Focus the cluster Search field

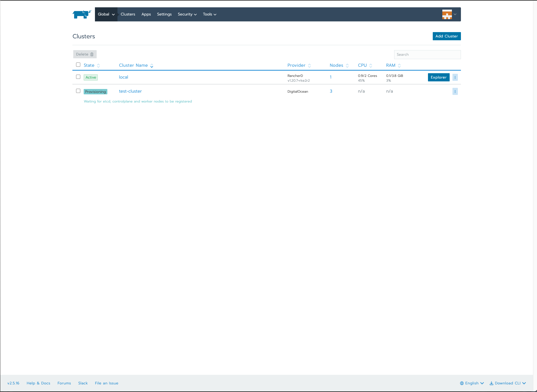tap(427, 55)
